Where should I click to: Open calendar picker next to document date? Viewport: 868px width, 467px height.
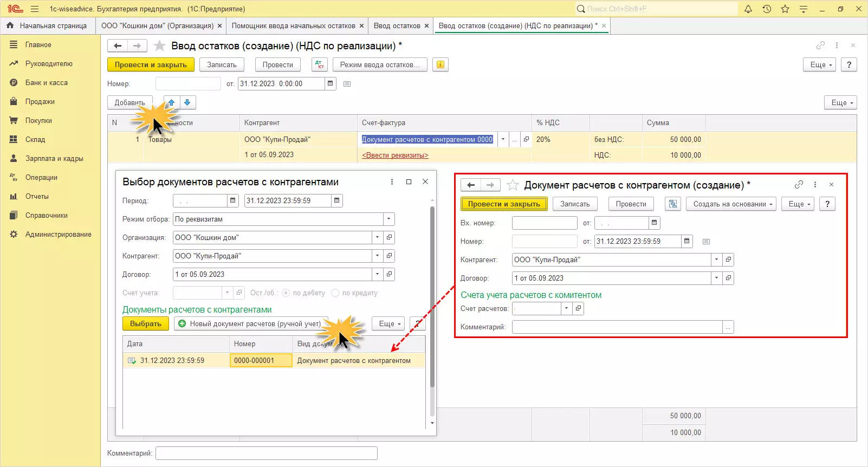point(331,83)
